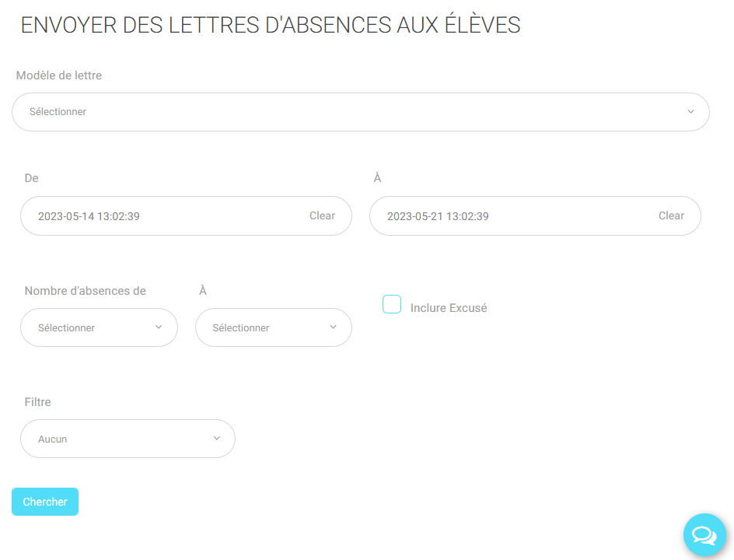Click the chevron arrow in Modèle de lettre

tap(690, 111)
